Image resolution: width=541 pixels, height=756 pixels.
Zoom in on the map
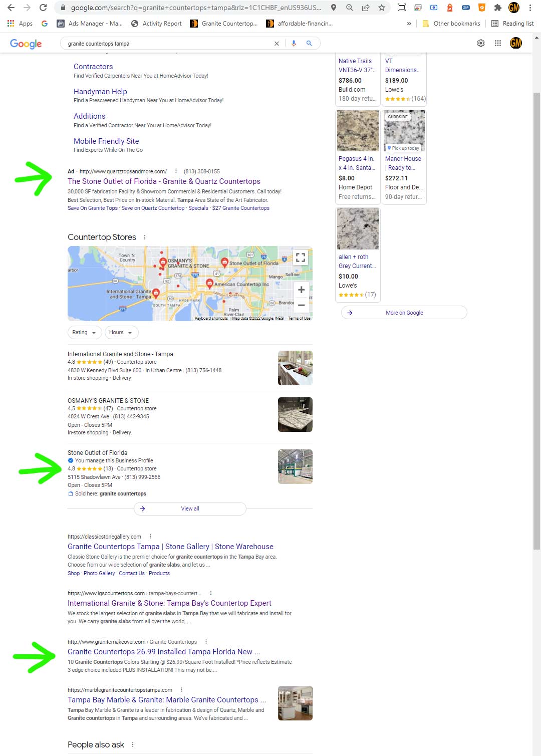point(301,290)
